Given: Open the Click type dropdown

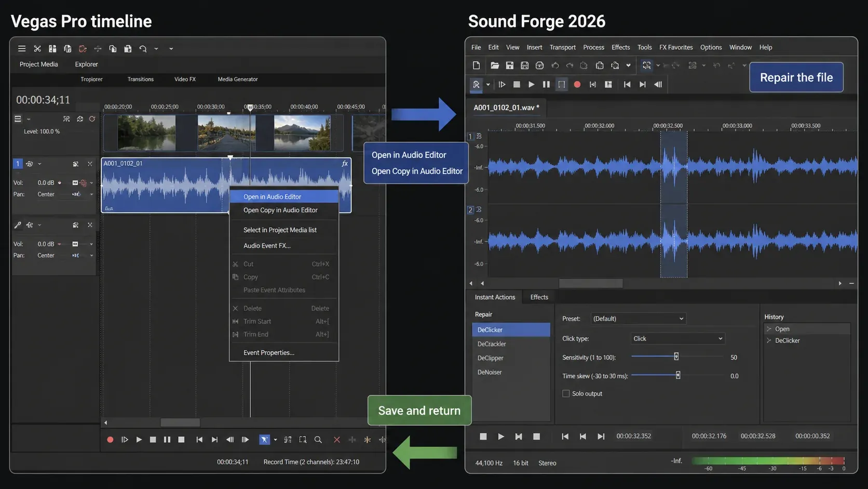Looking at the screenshot, I should pyautogui.click(x=677, y=339).
